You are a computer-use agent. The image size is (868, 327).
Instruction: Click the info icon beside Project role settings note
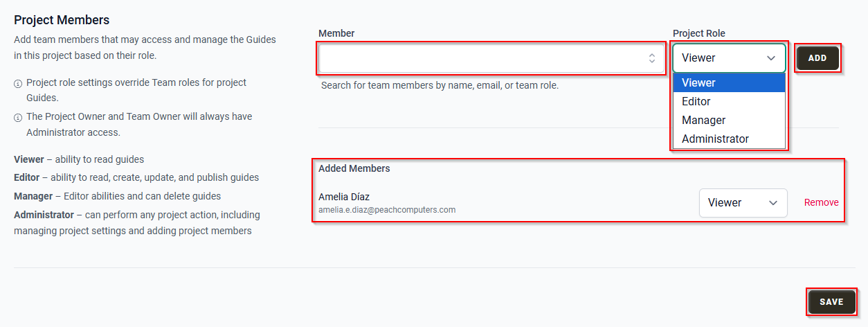[18, 83]
